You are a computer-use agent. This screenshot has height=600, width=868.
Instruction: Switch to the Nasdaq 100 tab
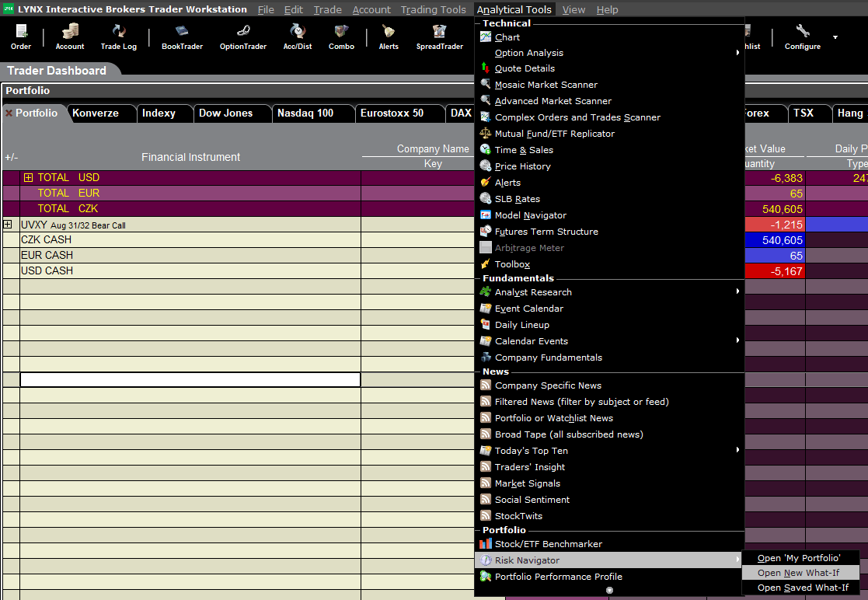pyautogui.click(x=305, y=113)
